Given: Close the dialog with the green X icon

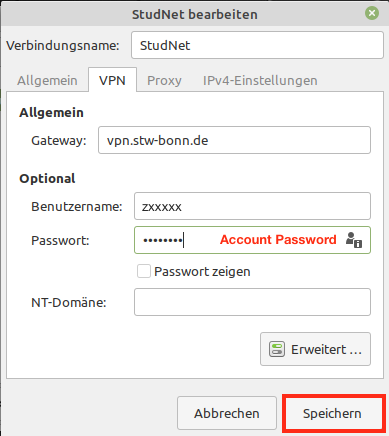Looking at the screenshot, I should [372, 13].
